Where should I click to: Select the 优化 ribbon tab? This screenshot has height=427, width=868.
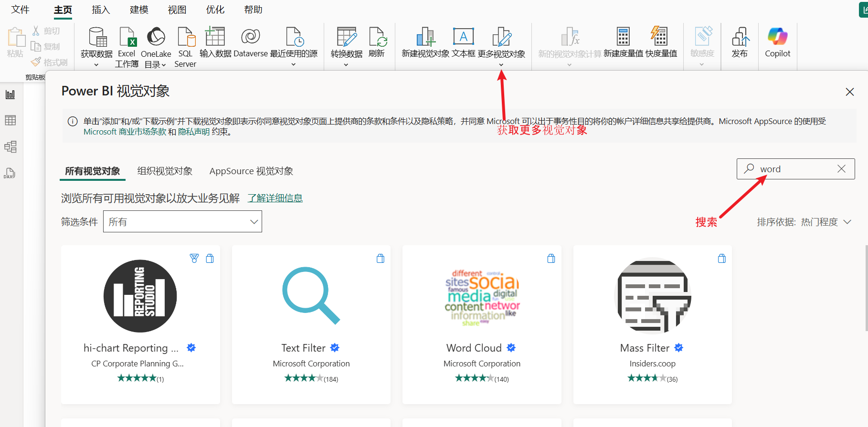215,10
